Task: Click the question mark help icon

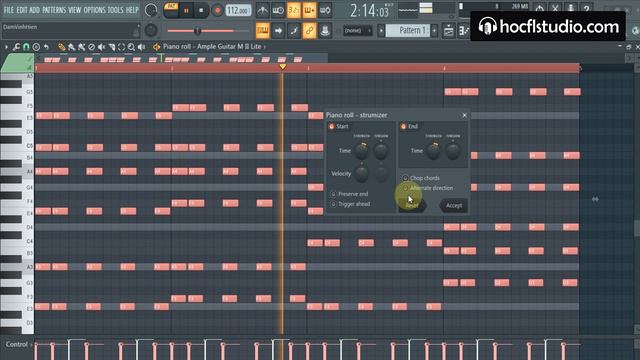Action: tap(586, 8)
